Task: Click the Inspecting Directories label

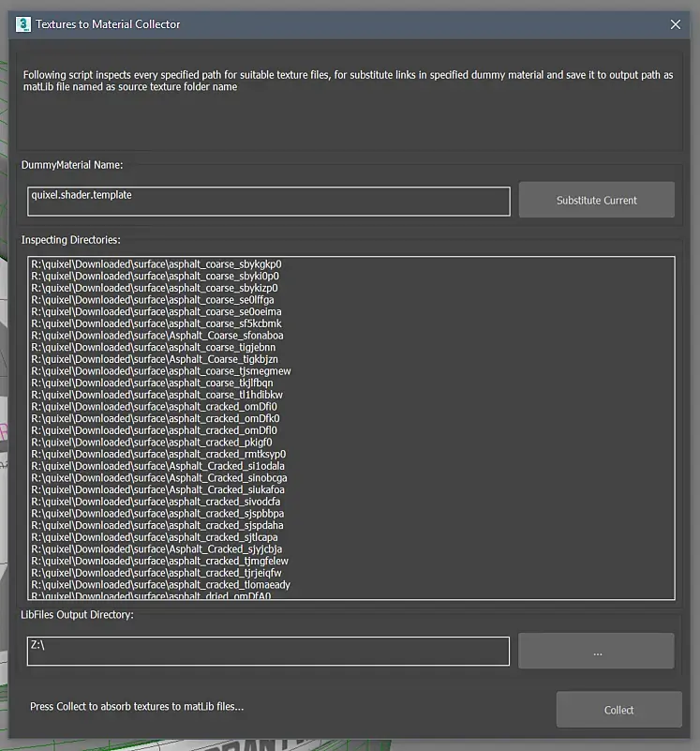Action: (71, 239)
